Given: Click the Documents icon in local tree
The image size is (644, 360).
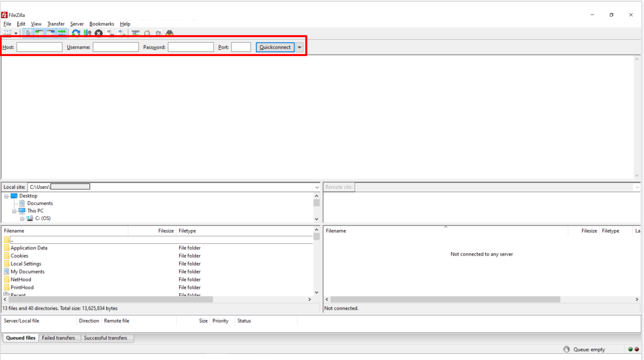Looking at the screenshot, I should pos(22,203).
